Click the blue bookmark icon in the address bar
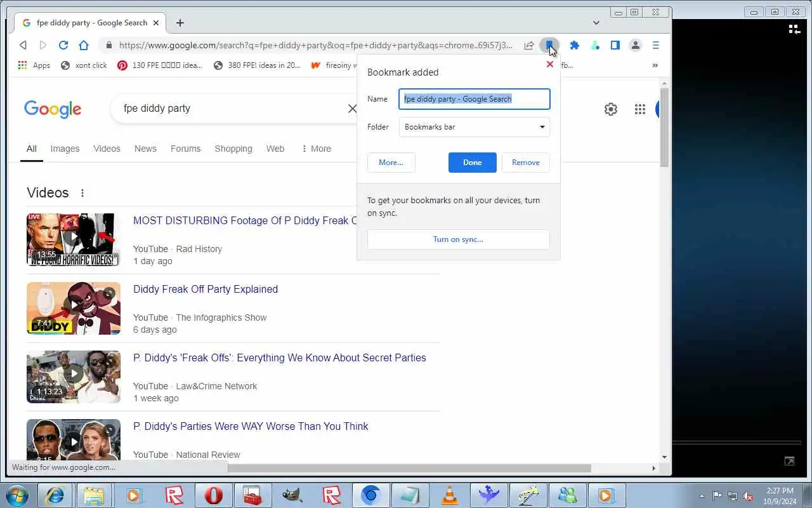The image size is (812, 508). 549,45
